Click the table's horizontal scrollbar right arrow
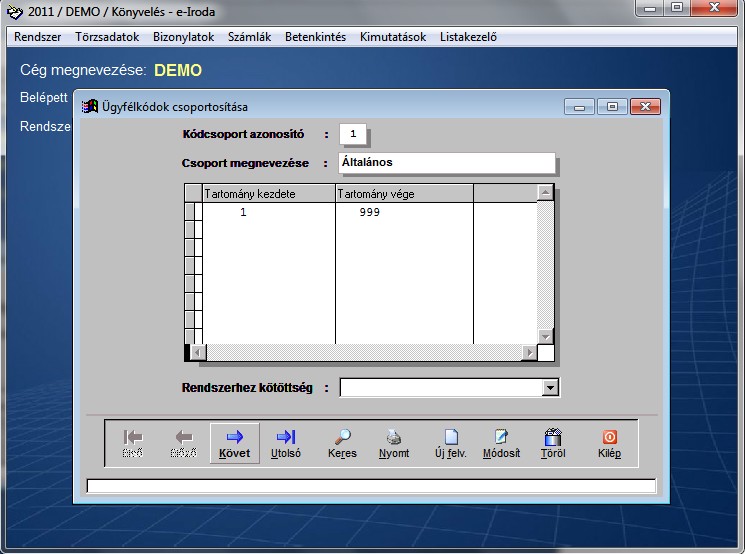This screenshot has width=745, height=554. (528, 353)
